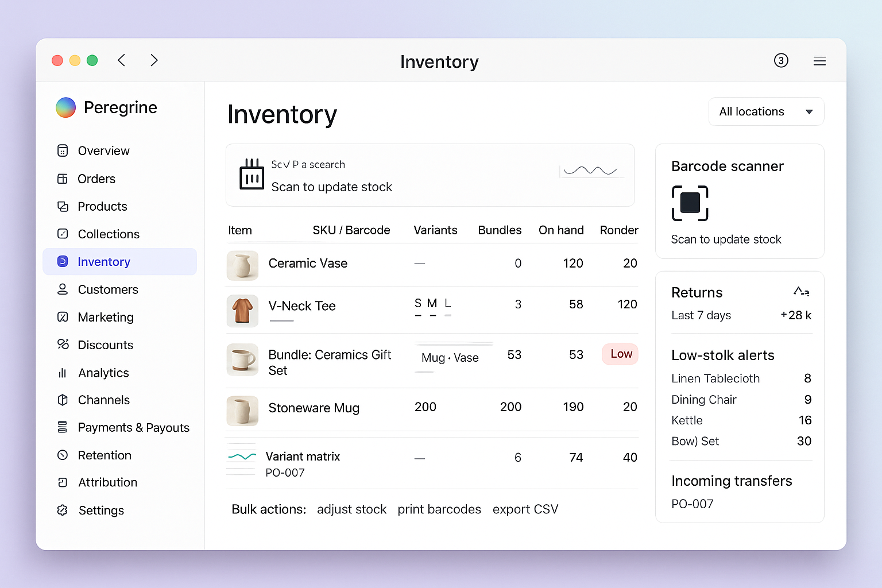Open incoming transfer PO-007 in side panel
The width and height of the screenshot is (882, 588).
pos(692,504)
